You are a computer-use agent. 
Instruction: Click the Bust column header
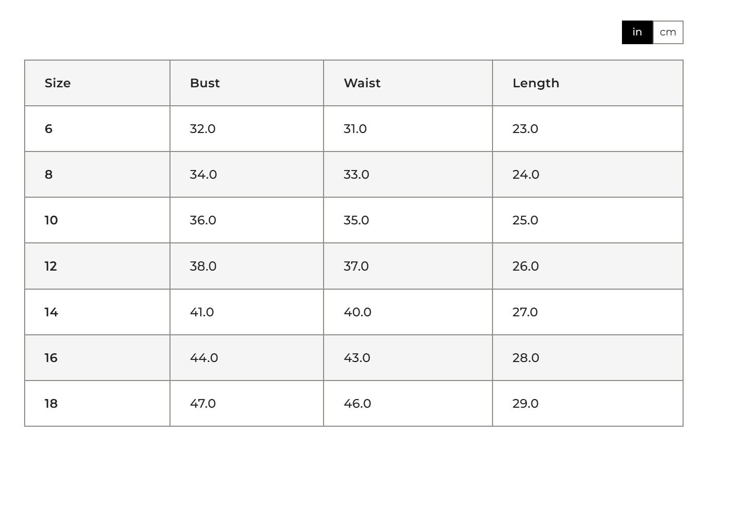point(247,83)
